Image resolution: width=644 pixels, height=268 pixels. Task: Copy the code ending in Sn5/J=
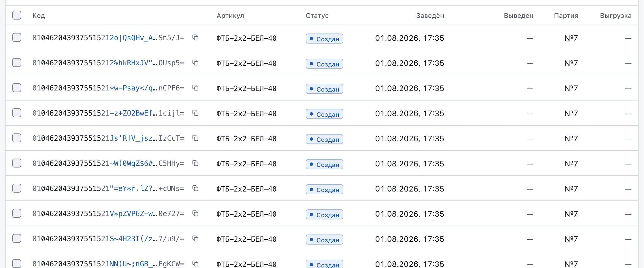click(195, 38)
